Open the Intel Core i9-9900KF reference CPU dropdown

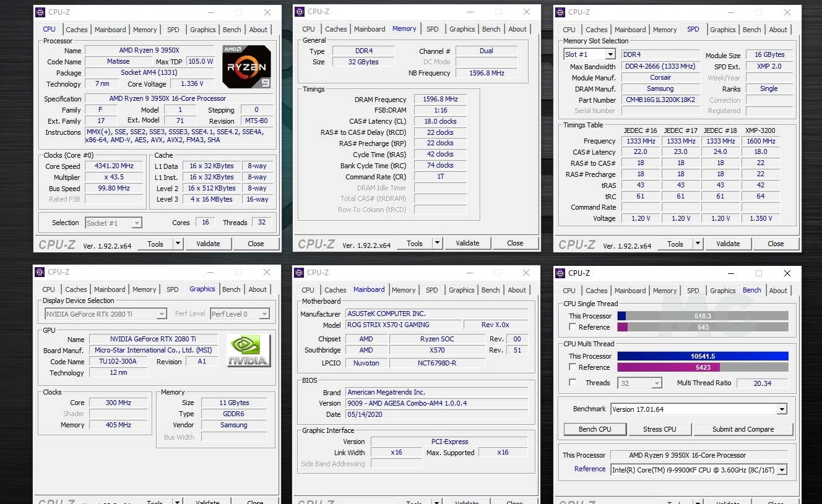(x=782, y=470)
